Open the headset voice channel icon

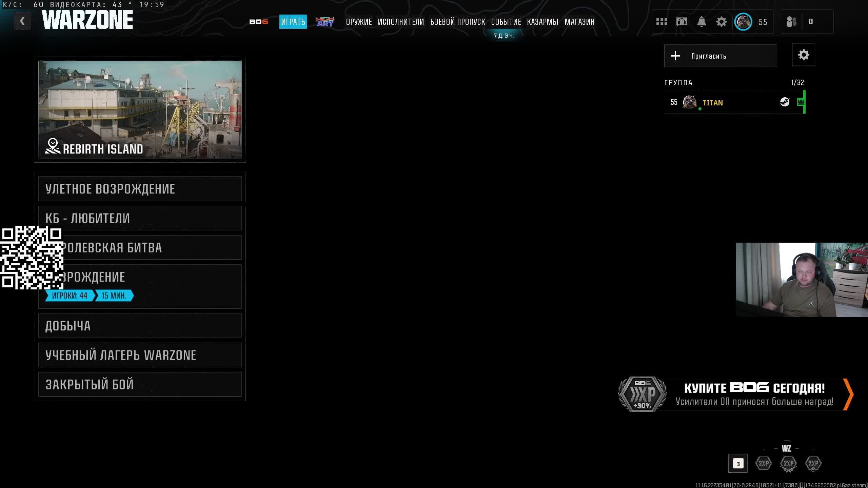tap(682, 22)
